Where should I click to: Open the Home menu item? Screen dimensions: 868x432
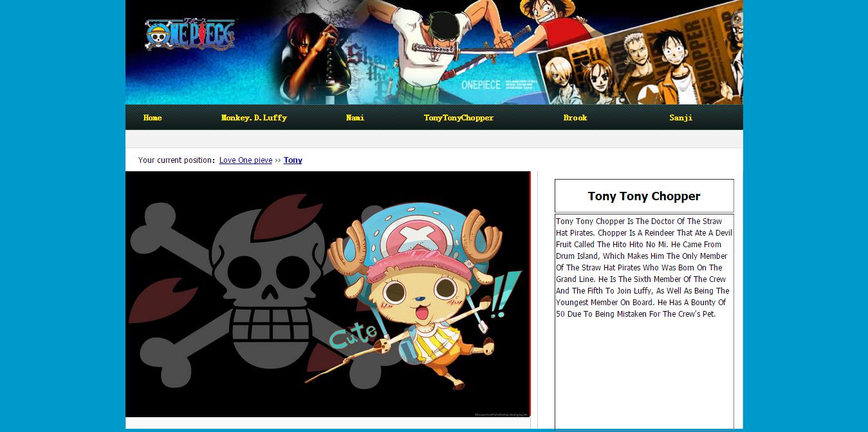(x=152, y=118)
